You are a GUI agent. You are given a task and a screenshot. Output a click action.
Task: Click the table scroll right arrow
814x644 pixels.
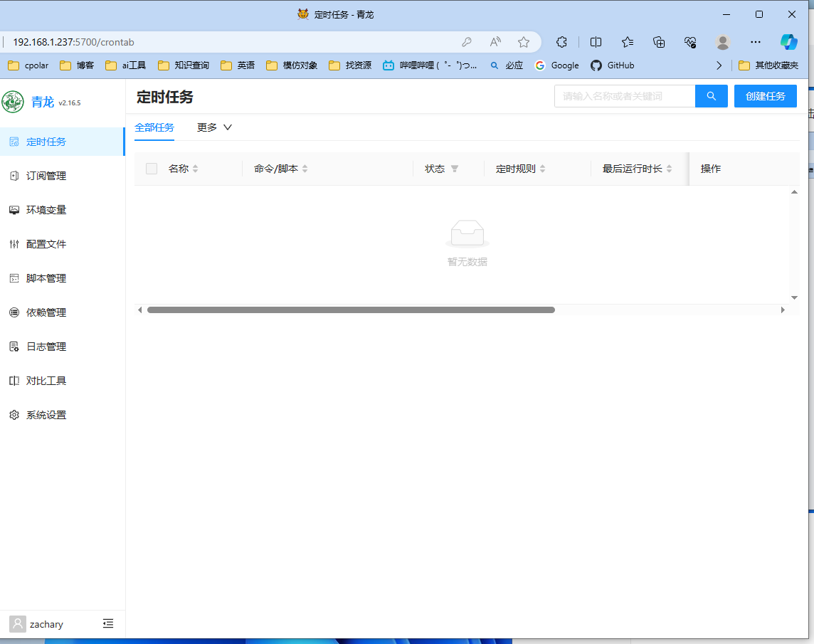(x=783, y=310)
